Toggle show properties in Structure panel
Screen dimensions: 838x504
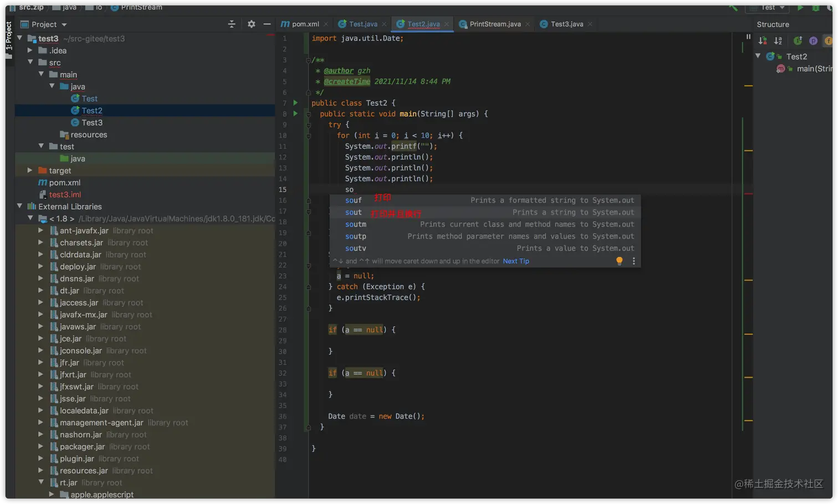pos(813,40)
